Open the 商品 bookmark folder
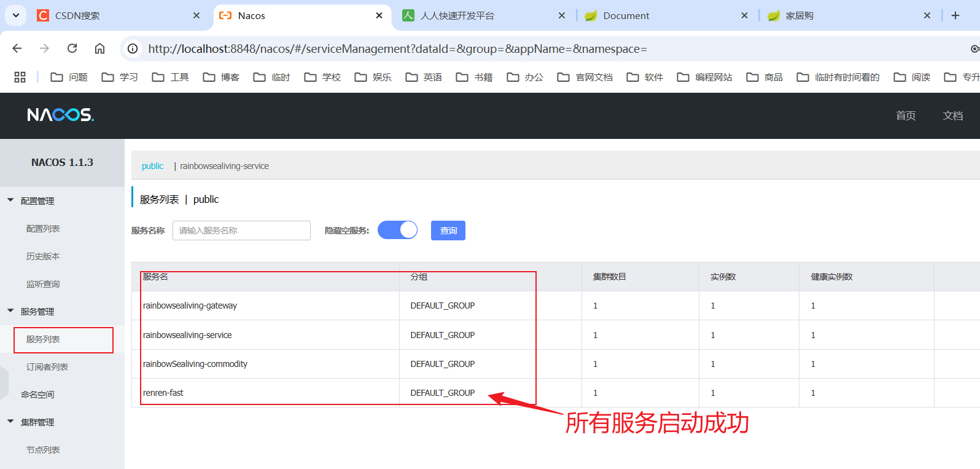The height and width of the screenshot is (469, 980). tap(764, 77)
